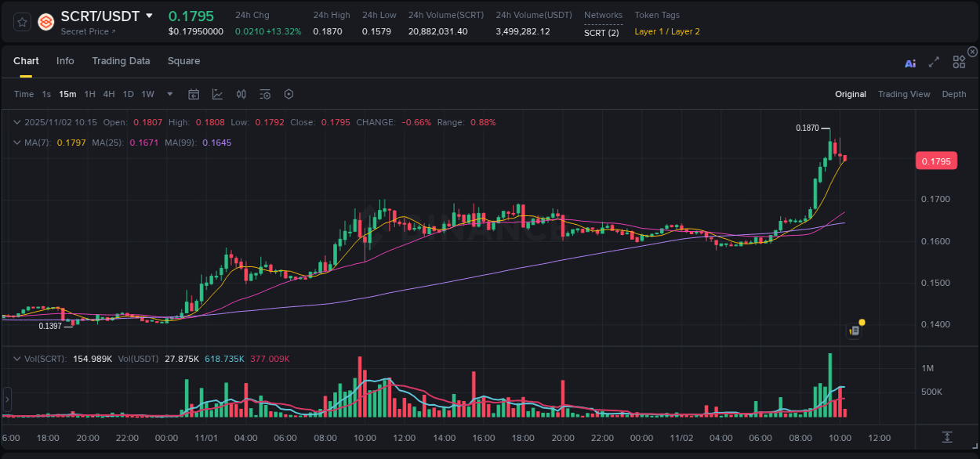The image size is (980, 459).
Task: Open the go-to-date calendar icon
Action: [x=194, y=94]
